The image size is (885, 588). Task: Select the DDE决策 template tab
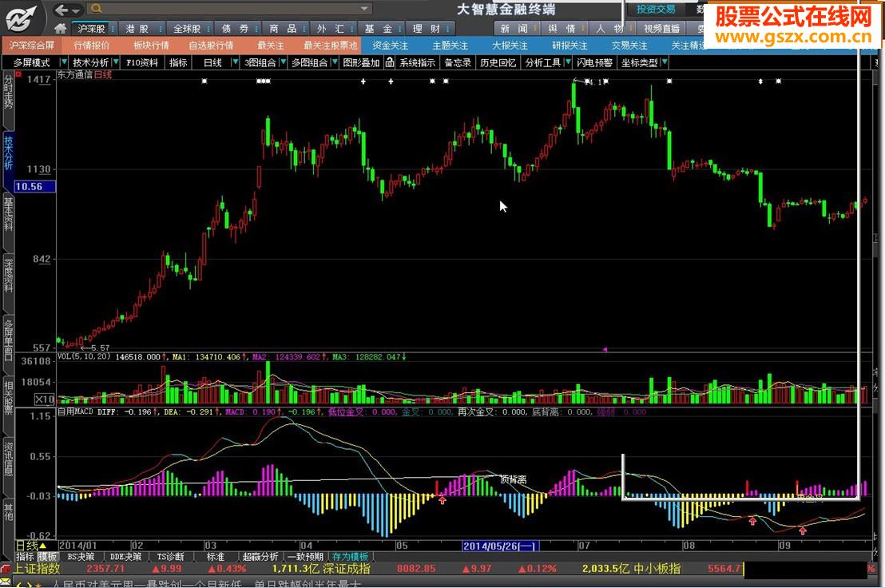coord(125,557)
